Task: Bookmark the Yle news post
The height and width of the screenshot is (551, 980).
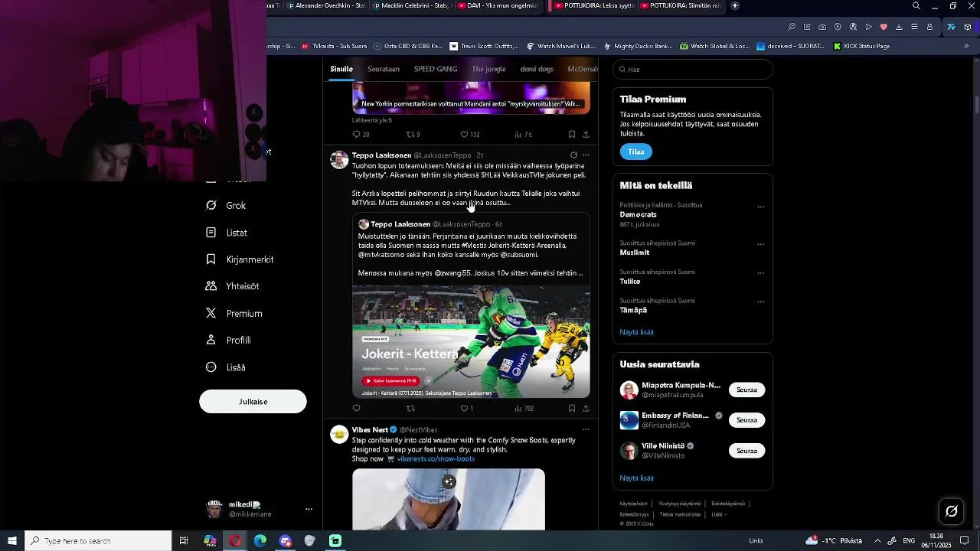Action: click(x=572, y=134)
